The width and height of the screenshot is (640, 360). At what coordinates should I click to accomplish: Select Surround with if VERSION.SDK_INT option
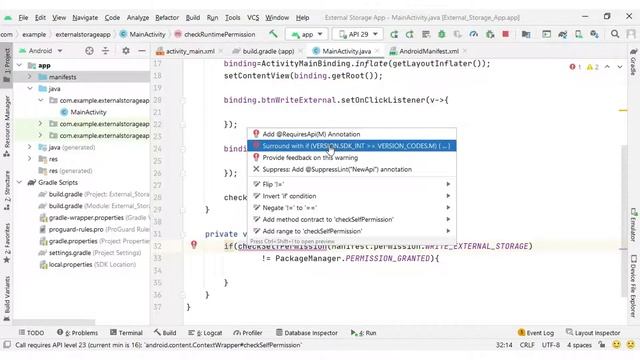click(x=351, y=146)
